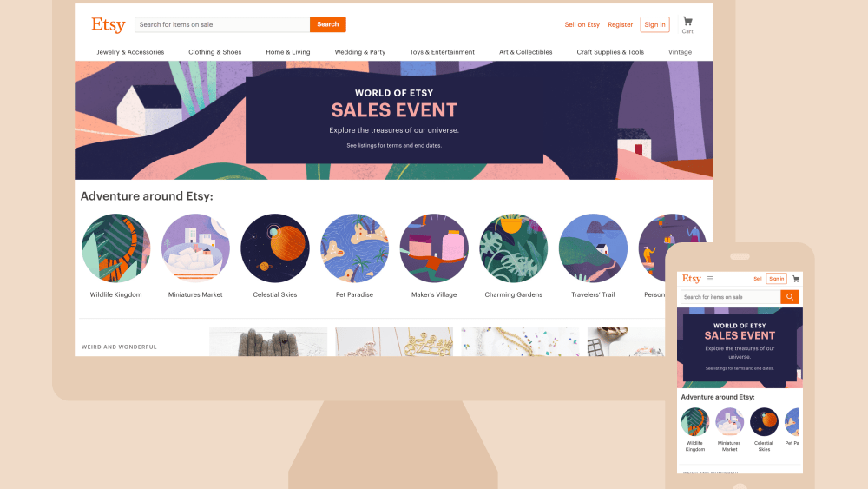Select the Maker's Village circle icon
Viewport: 868px width, 489px height.
pyautogui.click(x=434, y=248)
